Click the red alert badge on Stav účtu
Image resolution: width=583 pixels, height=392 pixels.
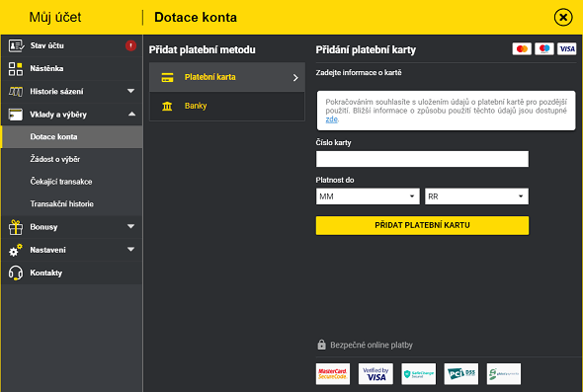[x=130, y=45]
